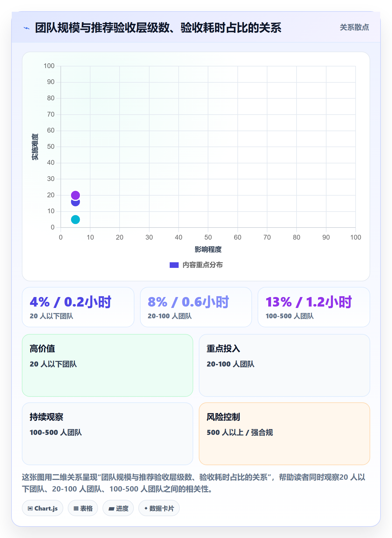The image size is (392, 538).
Task: Click the 100-500 人团队 text in 持续观察 card
Action: coord(56,432)
